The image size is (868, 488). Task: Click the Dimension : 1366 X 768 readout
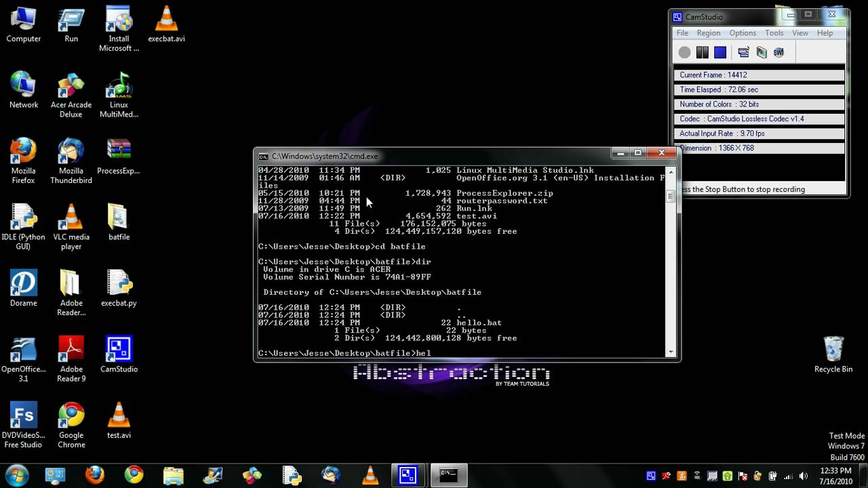point(759,148)
